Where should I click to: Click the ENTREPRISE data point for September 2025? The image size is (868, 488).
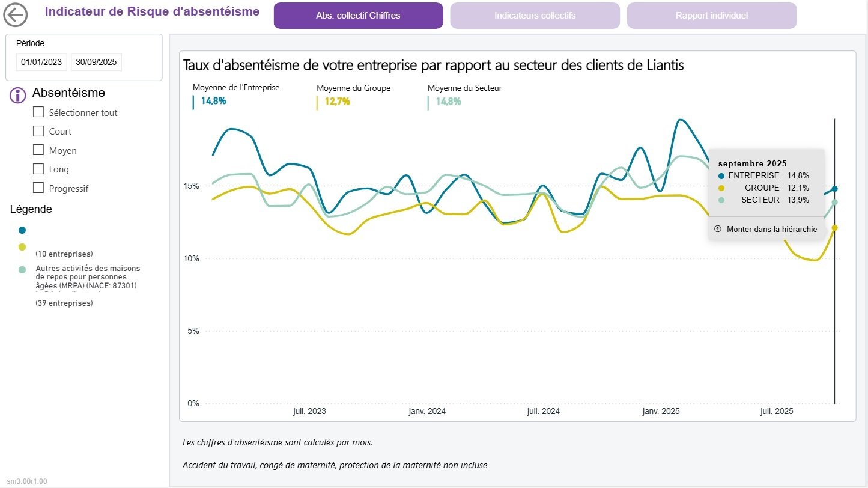[834, 189]
